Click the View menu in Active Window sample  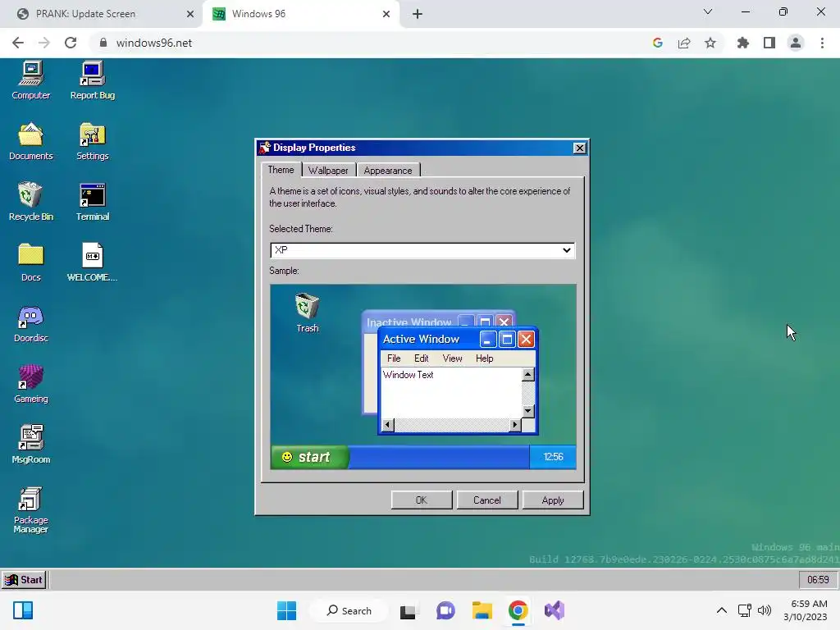452,358
